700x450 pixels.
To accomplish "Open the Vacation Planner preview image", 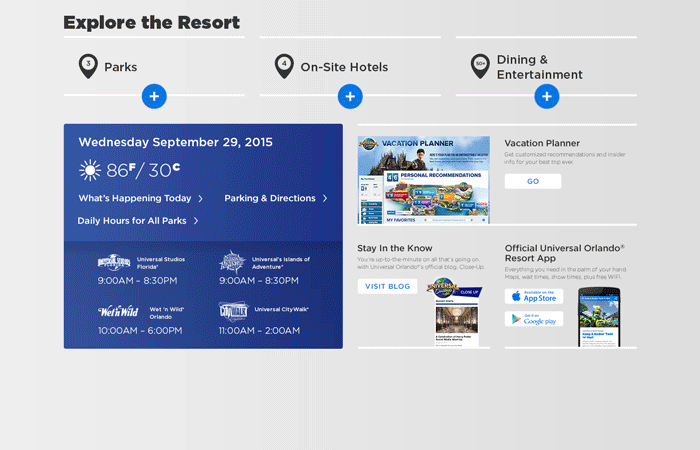I will (423, 180).
